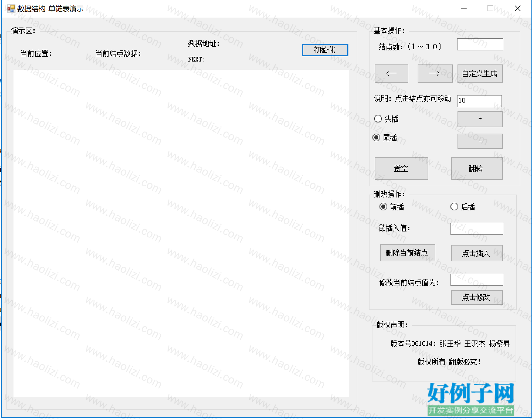Screen dimensions: 532x419
Task: Choose the 前插 radio option
Action: 392,207
